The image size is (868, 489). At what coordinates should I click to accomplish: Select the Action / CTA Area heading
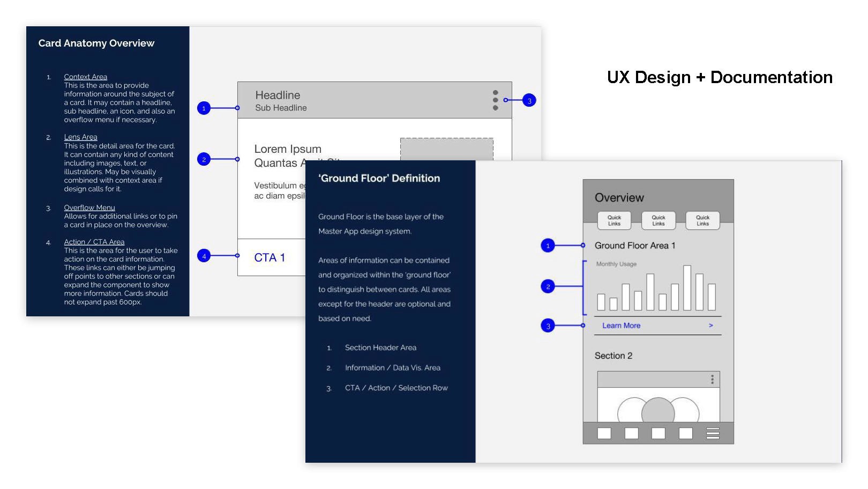[94, 242]
